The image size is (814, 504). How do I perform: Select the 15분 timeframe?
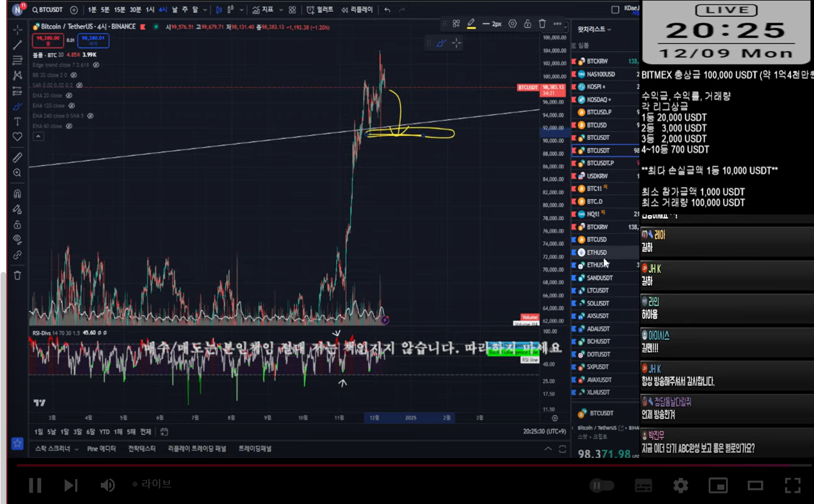click(120, 9)
